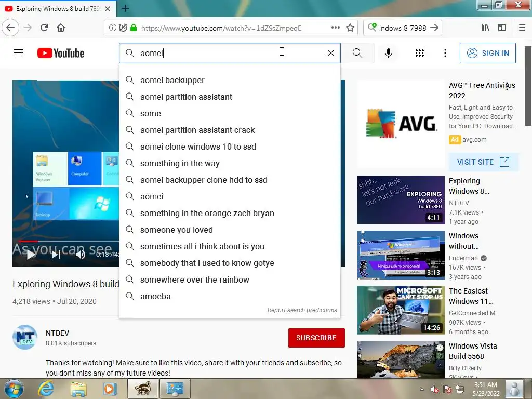Click the red SUBSCRIBE button
532x399 pixels.
click(316, 338)
